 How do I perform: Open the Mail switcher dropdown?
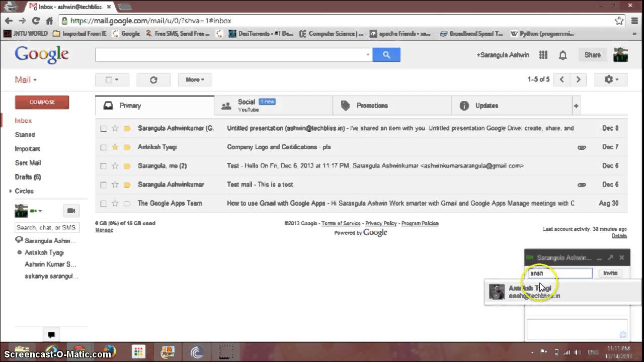(x=25, y=79)
